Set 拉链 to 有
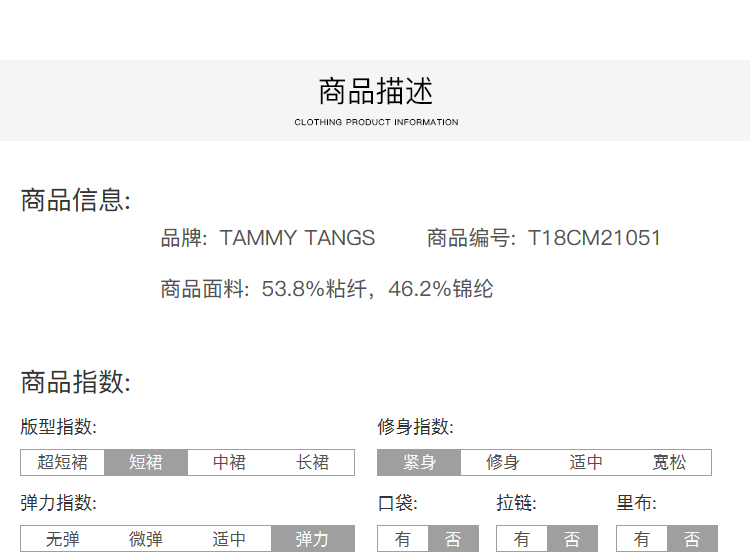This screenshot has width=750, height=552. 522,539
